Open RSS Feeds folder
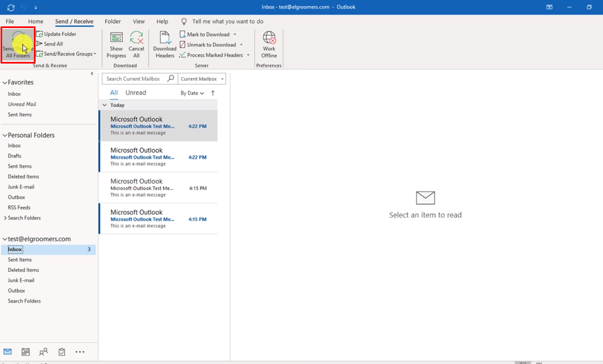Image resolution: width=603 pixels, height=364 pixels. pos(19,207)
